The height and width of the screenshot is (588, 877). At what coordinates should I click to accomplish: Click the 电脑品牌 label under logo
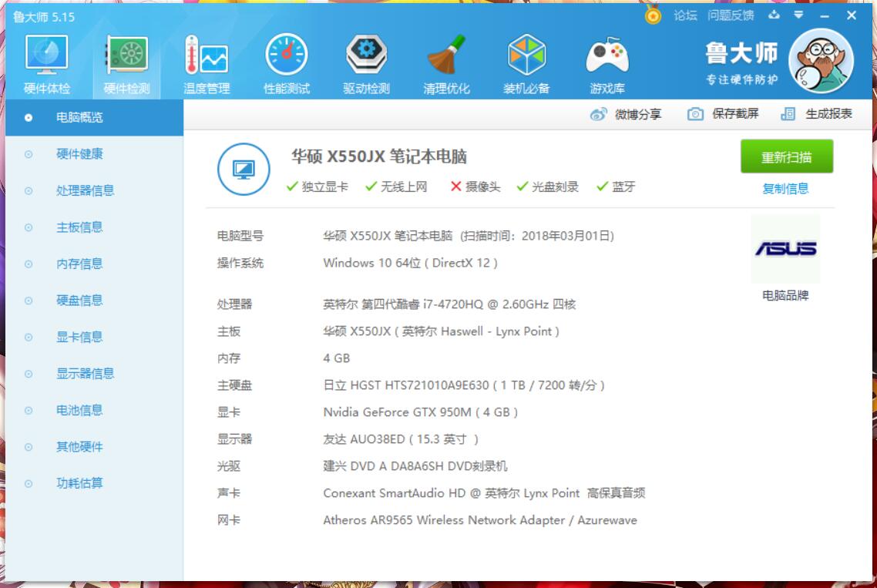(x=785, y=295)
